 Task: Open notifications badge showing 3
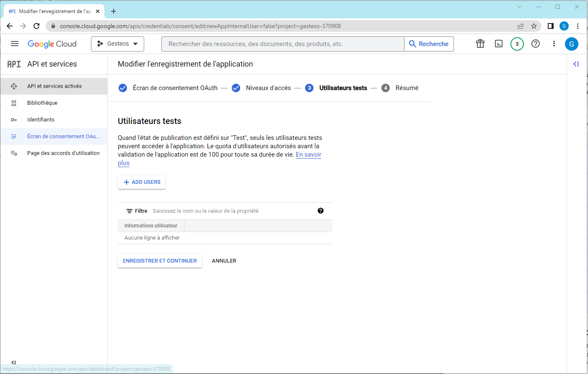[517, 44]
